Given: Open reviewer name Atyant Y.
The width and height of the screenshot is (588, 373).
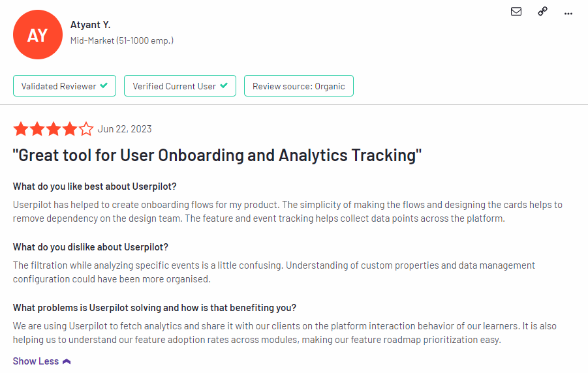Looking at the screenshot, I should click(x=90, y=25).
